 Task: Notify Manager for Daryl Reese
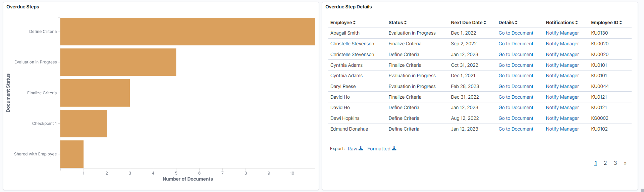click(562, 86)
